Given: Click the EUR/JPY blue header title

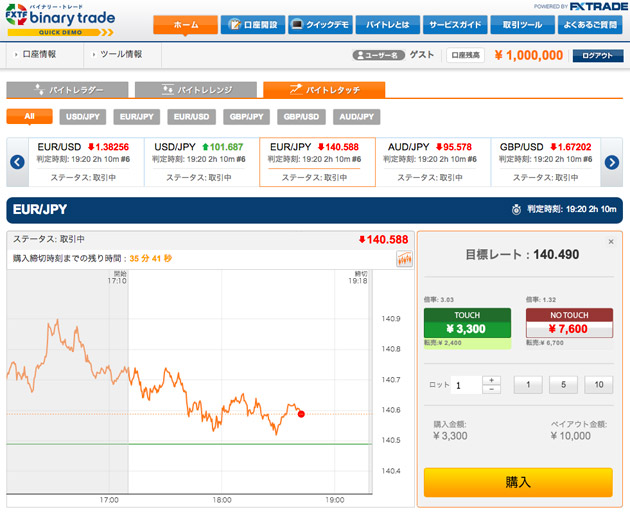Looking at the screenshot, I should [40, 209].
